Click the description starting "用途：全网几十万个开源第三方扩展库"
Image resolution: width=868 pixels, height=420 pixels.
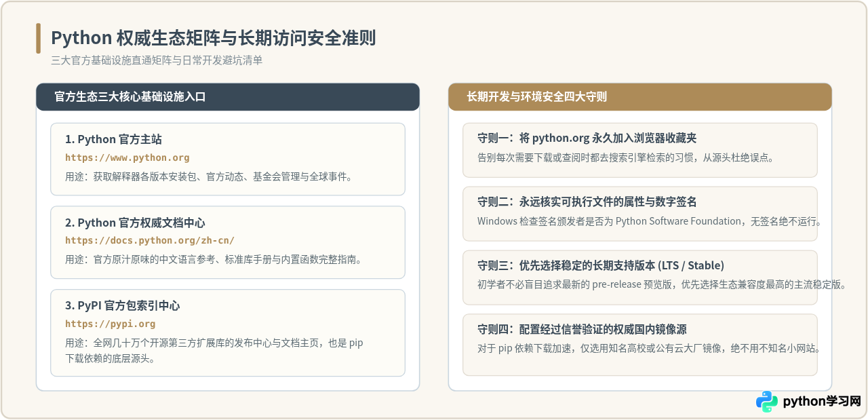(214, 351)
